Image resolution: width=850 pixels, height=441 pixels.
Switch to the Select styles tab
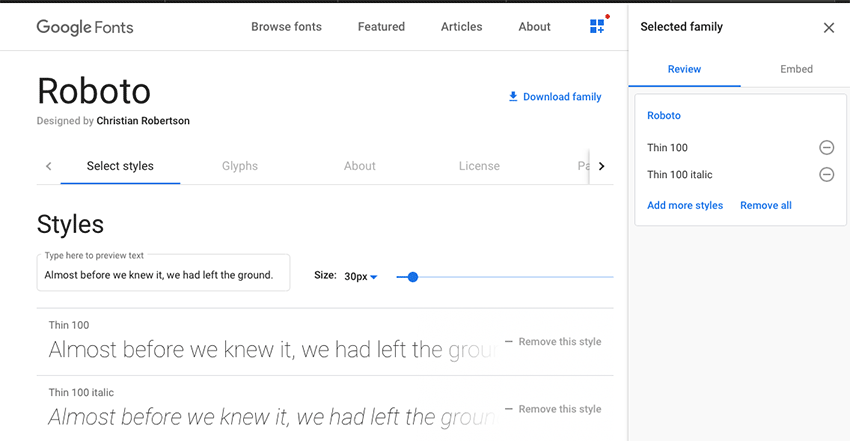click(x=120, y=166)
